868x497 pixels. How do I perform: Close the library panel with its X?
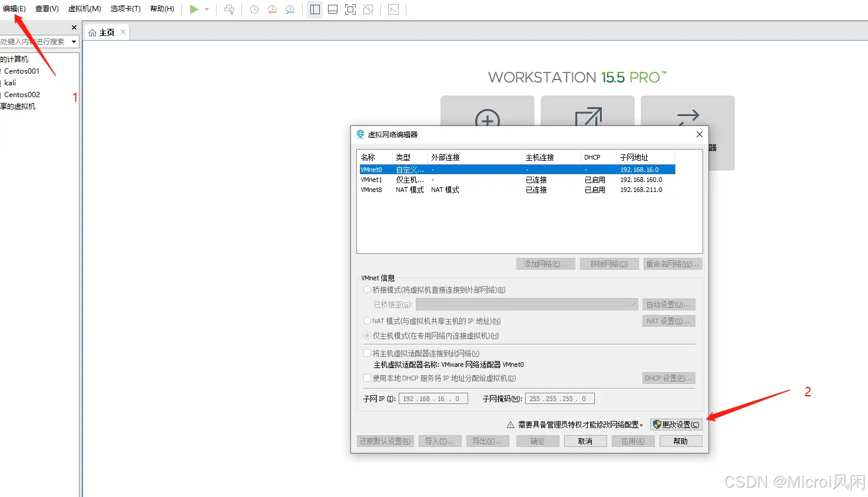[74, 27]
